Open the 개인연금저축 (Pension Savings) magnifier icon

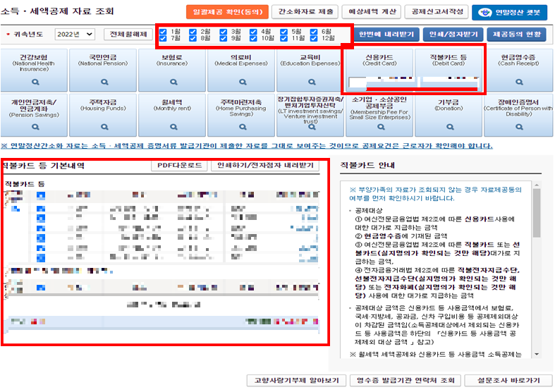[x=35, y=127]
